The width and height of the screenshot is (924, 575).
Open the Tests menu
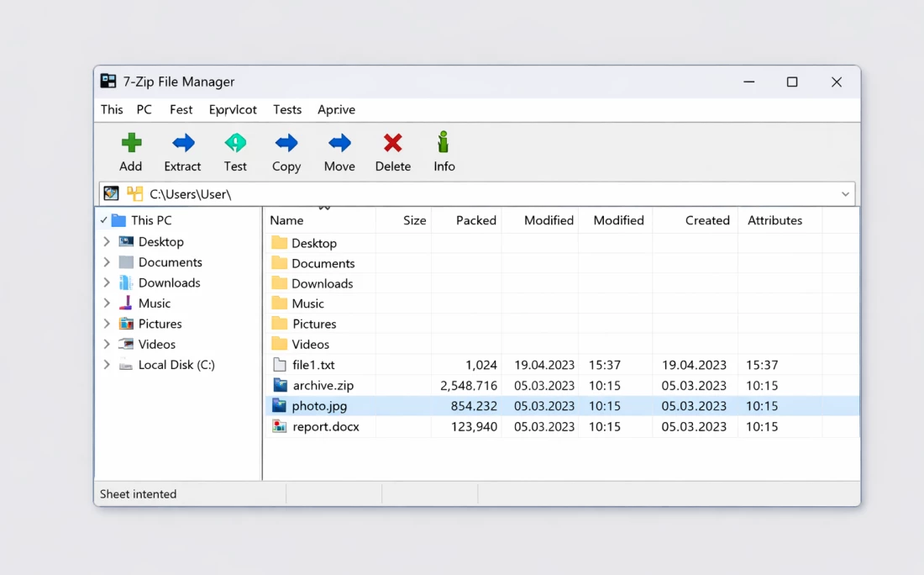[x=287, y=109]
